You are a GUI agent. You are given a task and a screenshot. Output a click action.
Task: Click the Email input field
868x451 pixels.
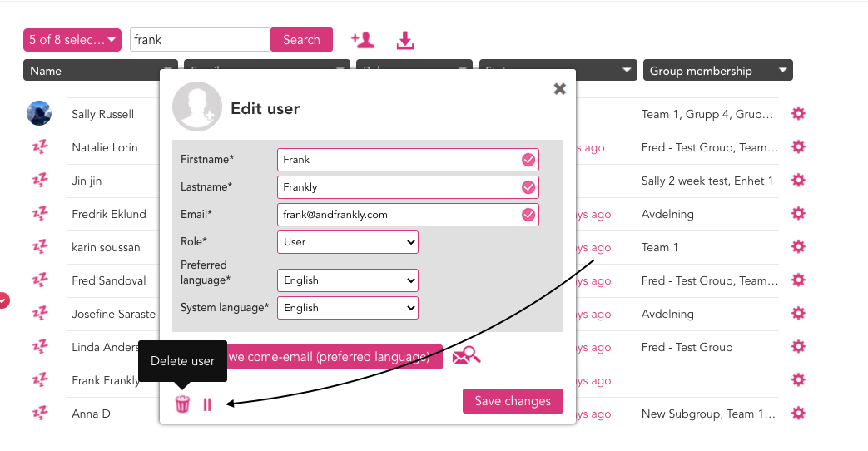click(408, 215)
